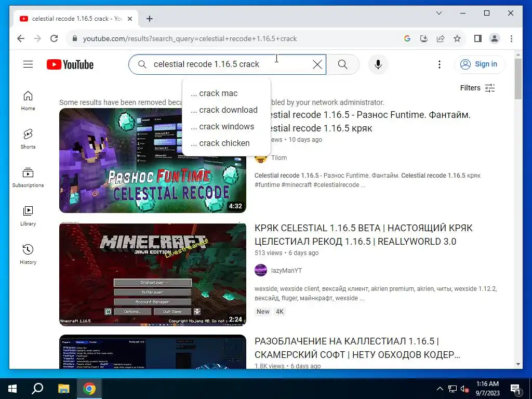
Task: Open the tab search chevron dropdown
Action: pyautogui.click(x=438, y=13)
